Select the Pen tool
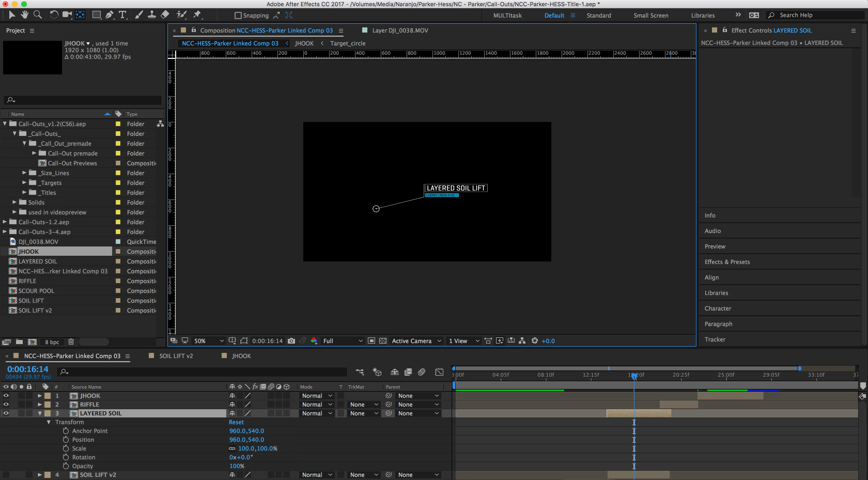 (109, 14)
